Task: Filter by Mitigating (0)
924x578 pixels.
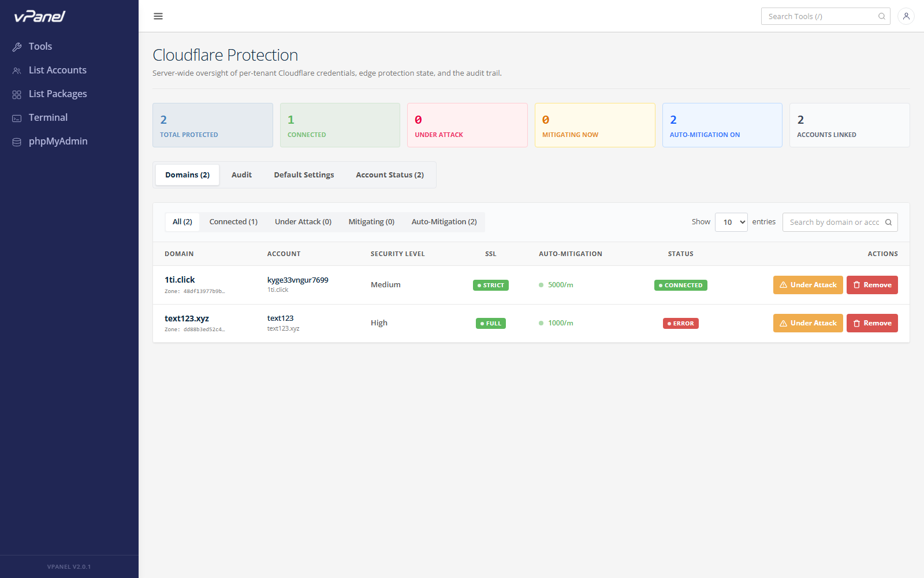Action: (371, 222)
